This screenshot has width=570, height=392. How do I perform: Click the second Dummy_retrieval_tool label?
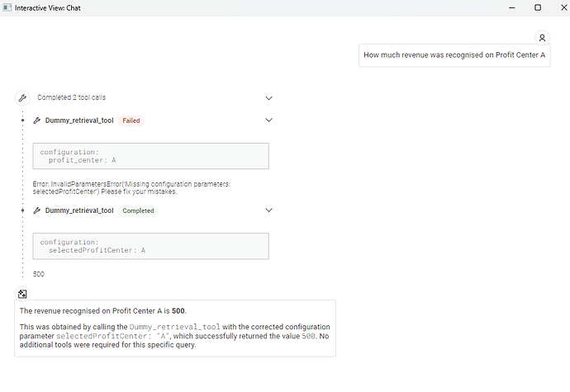pos(79,210)
